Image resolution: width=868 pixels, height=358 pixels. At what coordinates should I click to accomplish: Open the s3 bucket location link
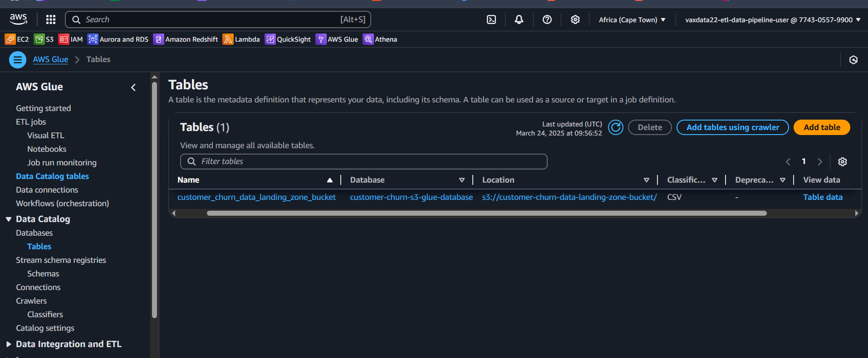pyautogui.click(x=569, y=197)
